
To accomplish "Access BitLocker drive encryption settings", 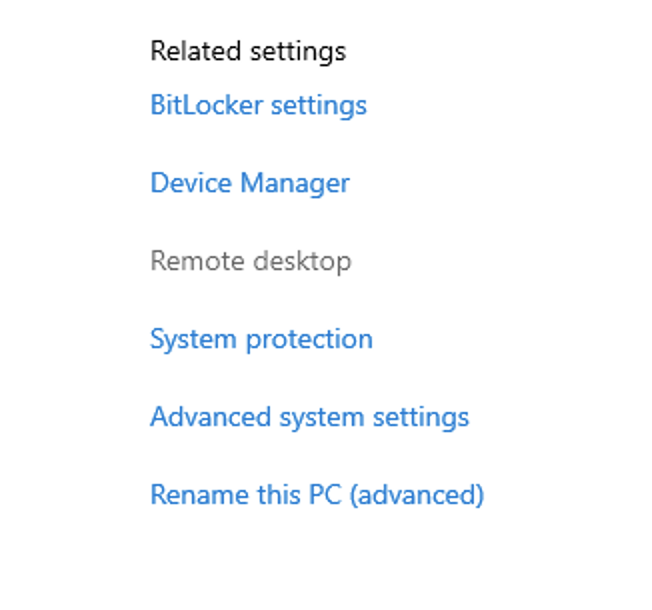I will (x=258, y=105).
